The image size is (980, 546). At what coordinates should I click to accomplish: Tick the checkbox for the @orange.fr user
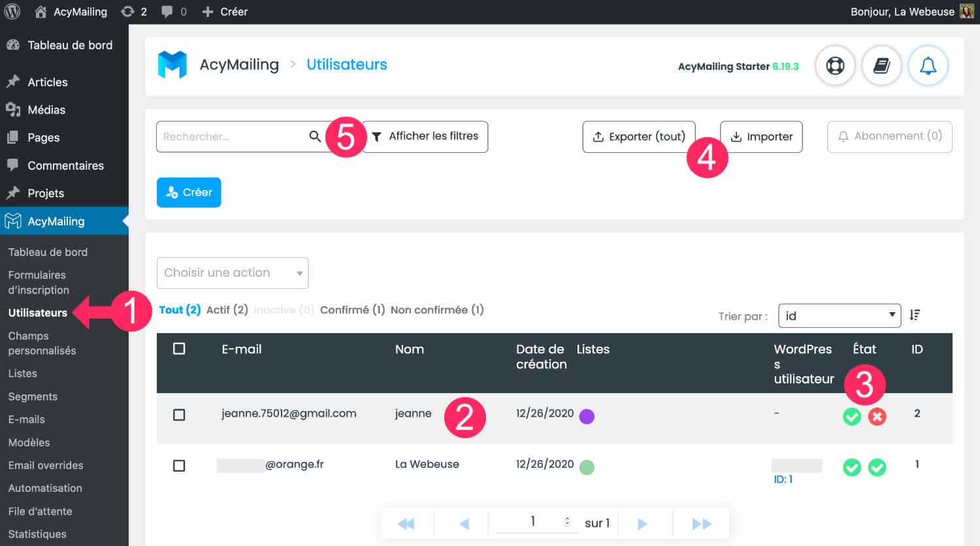179,466
